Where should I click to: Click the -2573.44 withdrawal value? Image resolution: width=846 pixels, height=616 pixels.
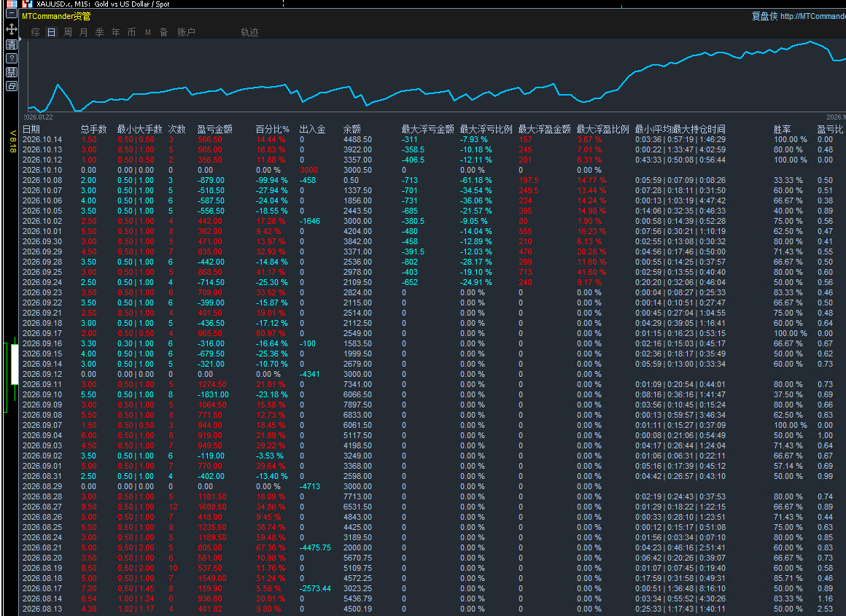point(315,588)
